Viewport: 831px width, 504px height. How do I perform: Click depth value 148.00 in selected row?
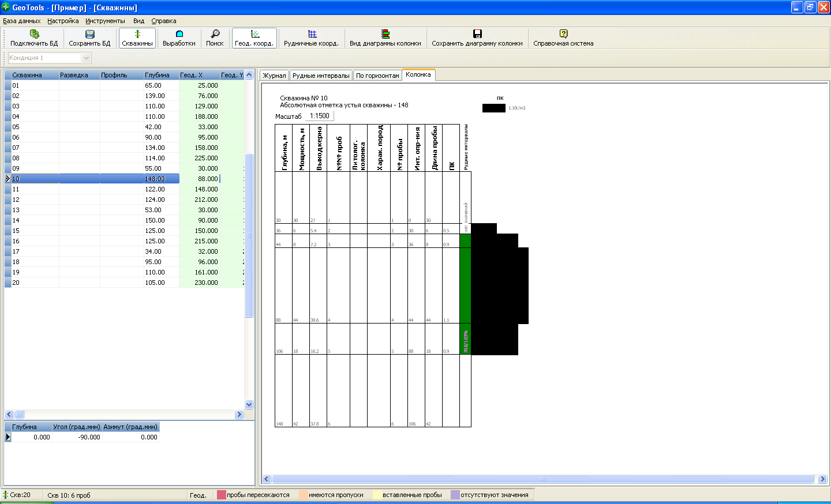pyautogui.click(x=161, y=179)
